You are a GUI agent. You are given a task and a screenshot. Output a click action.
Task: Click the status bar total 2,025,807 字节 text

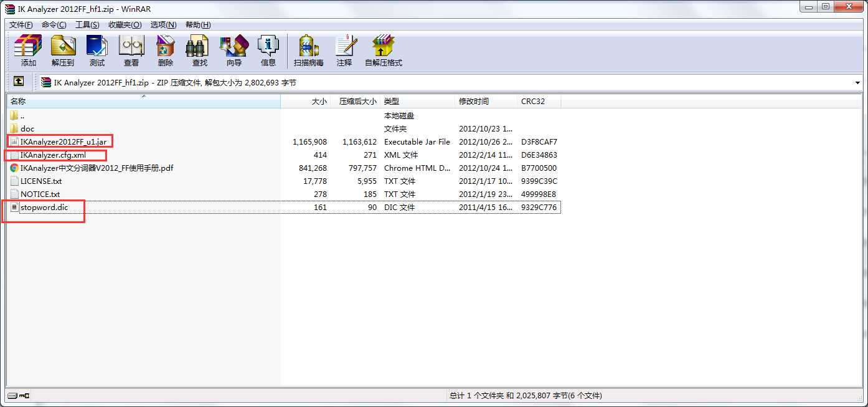[x=526, y=396]
